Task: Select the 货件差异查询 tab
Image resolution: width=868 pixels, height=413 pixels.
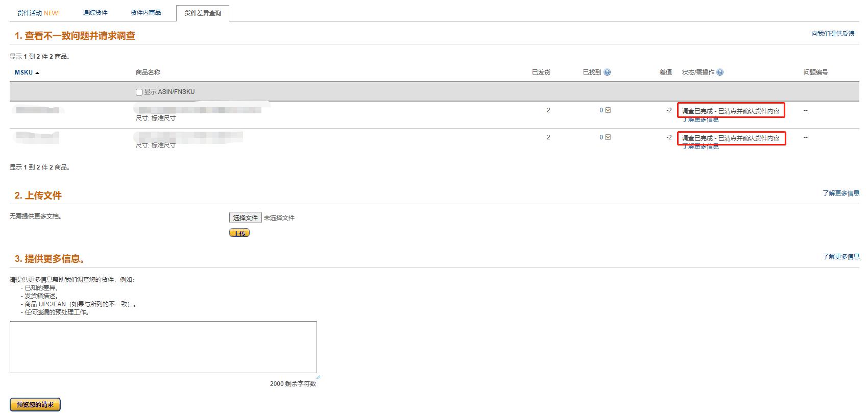Action: pos(203,13)
